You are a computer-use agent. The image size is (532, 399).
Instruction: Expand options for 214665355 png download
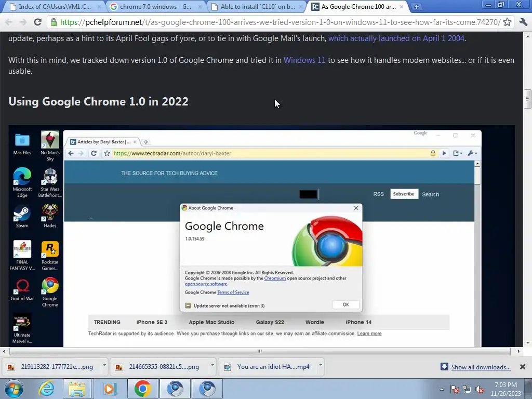click(212, 365)
